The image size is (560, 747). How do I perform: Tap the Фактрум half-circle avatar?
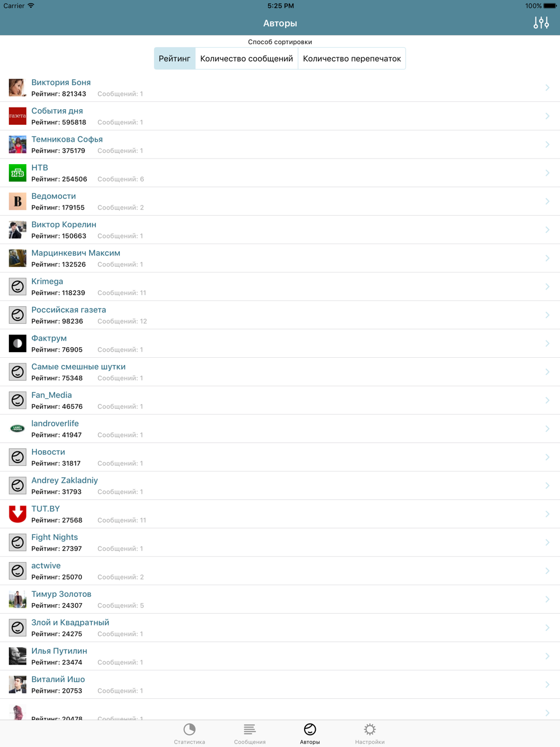click(x=17, y=343)
